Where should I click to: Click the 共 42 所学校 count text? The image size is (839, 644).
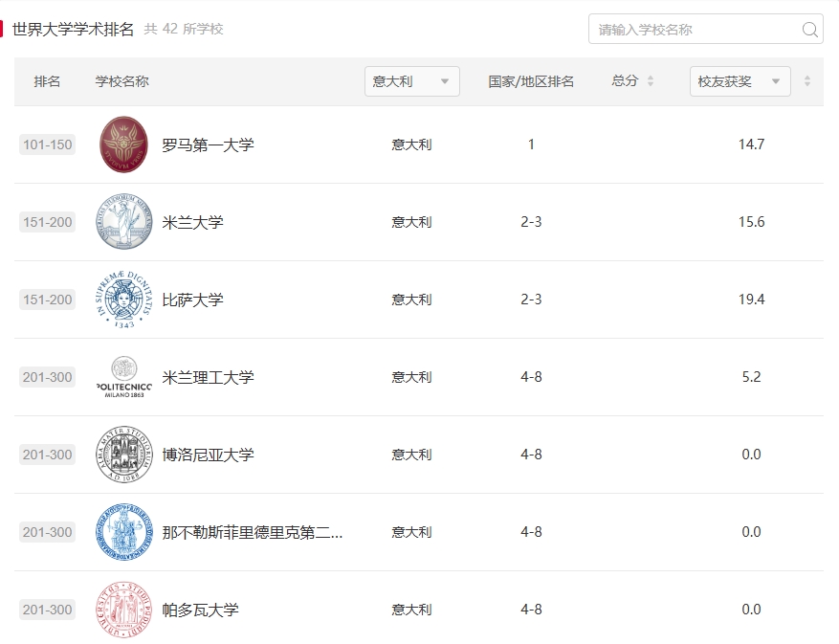(x=184, y=29)
